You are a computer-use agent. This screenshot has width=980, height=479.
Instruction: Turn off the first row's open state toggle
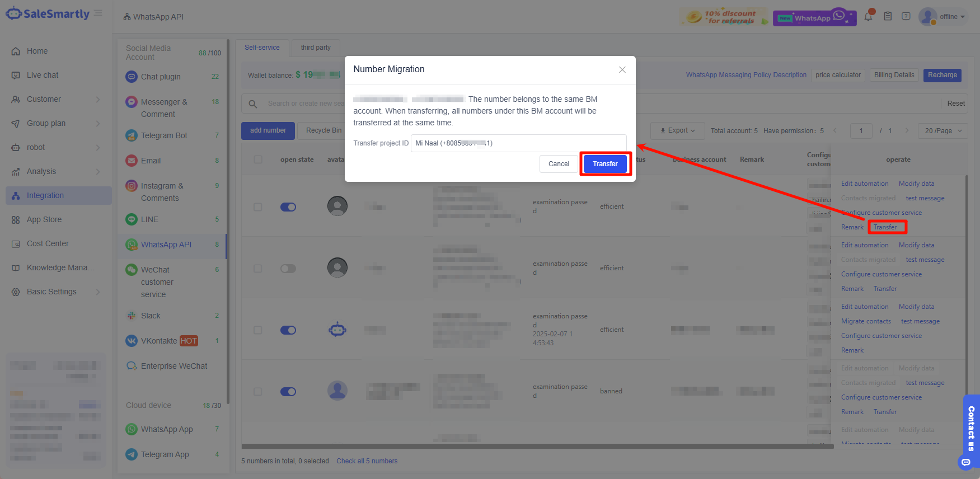pos(288,207)
